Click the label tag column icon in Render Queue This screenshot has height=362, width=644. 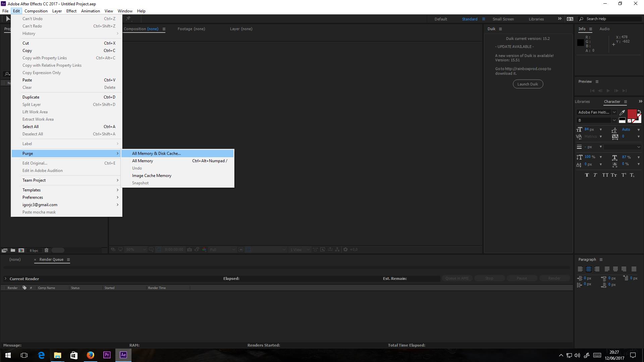click(x=24, y=288)
